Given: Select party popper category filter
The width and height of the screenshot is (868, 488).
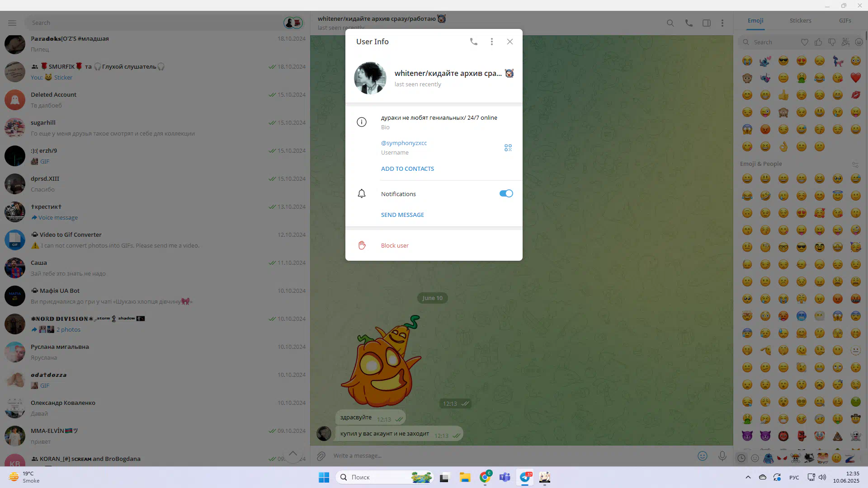Looking at the screenshot, I should pos(845,42).
